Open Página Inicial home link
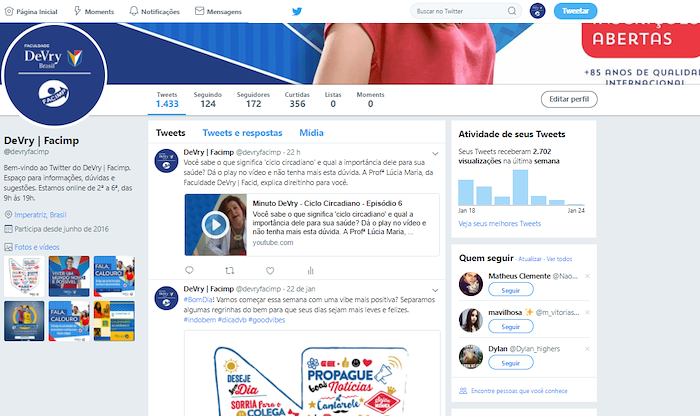Image resolution: width=700 pixels, height=416 pixels. click(31, 12)
